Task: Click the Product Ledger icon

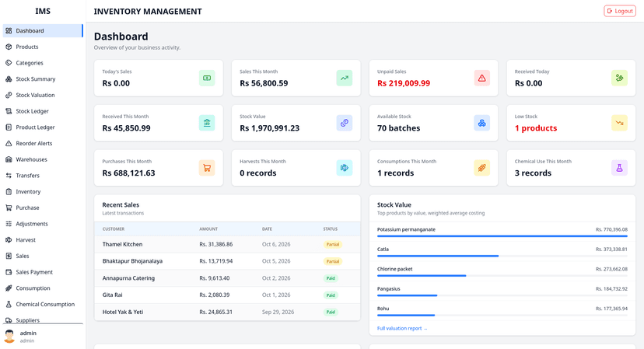Action: pyautogui.click(x=9, y=127)
